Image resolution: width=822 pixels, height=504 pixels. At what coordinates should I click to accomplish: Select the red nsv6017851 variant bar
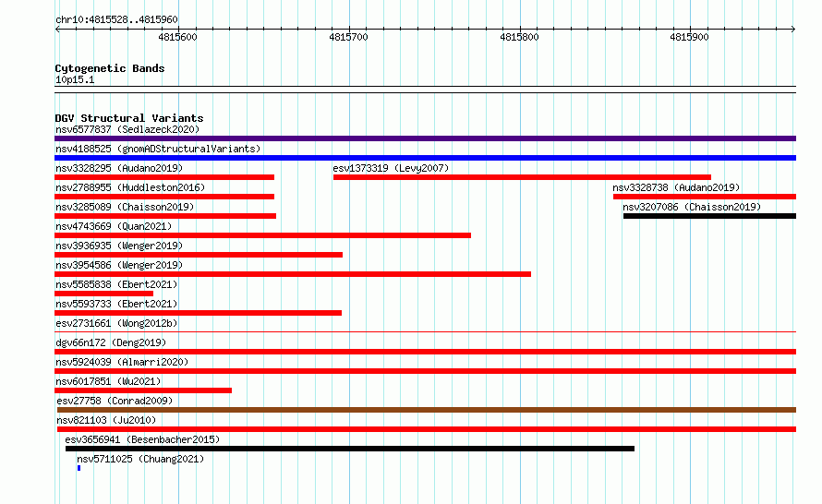(143, 390)
